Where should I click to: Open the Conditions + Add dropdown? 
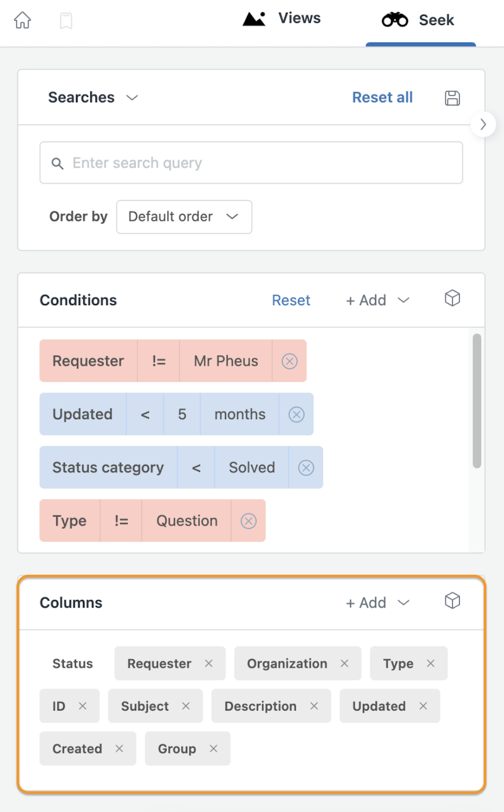click(x=378, y=300)
